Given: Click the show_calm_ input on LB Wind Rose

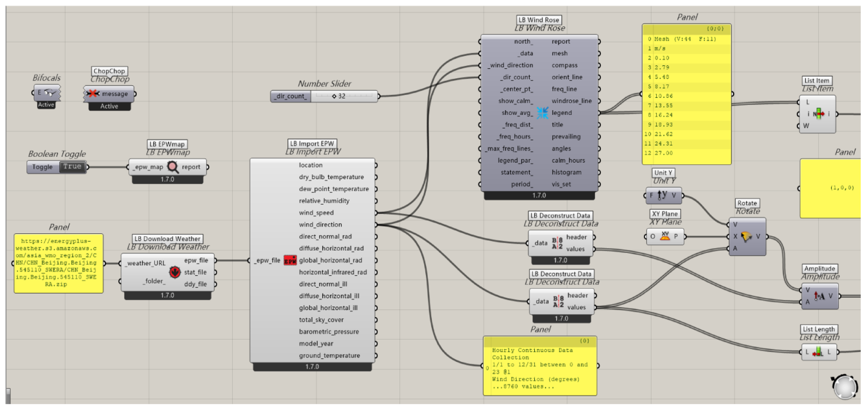Looking at the screenshot, I should [x=516, y=101].
